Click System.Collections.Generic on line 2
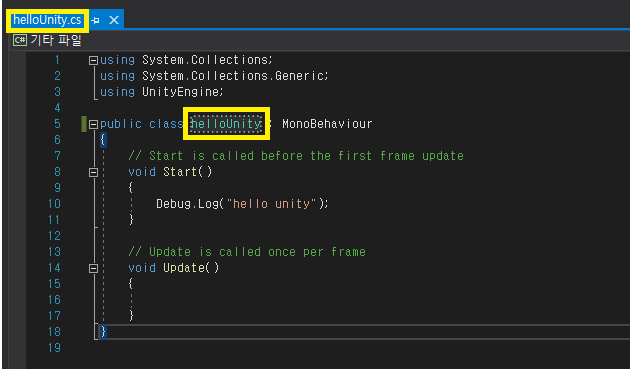 point(233,76)
